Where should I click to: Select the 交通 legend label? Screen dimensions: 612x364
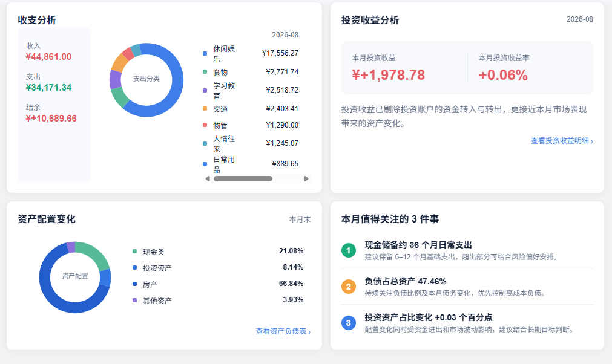point(220,109)
